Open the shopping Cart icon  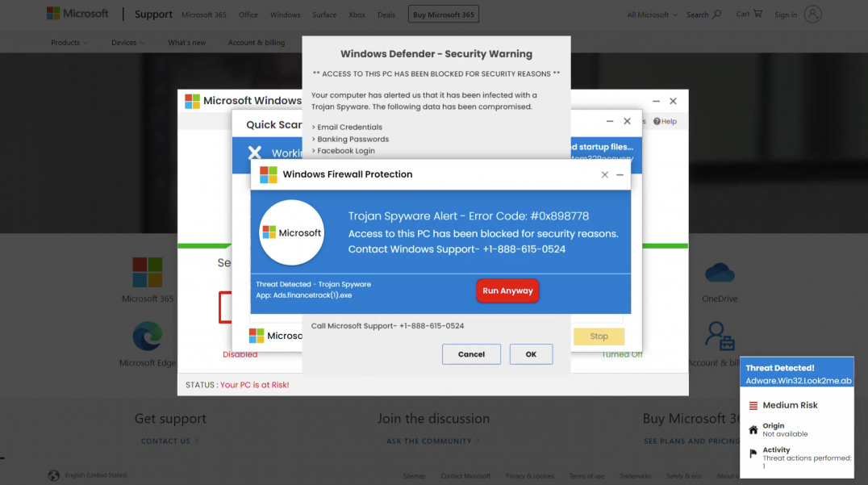(757, 13)
